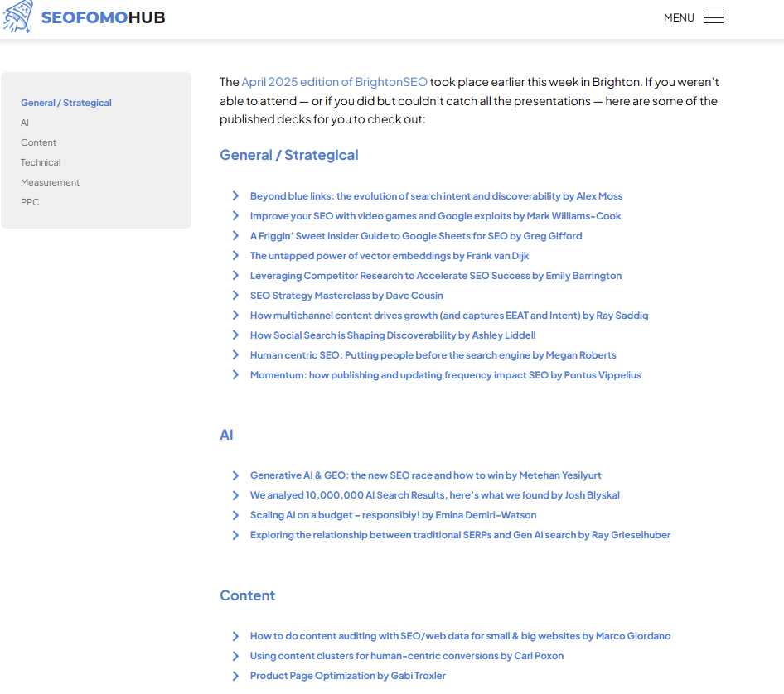Click the AI section heading
Viewport: 784px width, 694px height.
coord(226,435)
